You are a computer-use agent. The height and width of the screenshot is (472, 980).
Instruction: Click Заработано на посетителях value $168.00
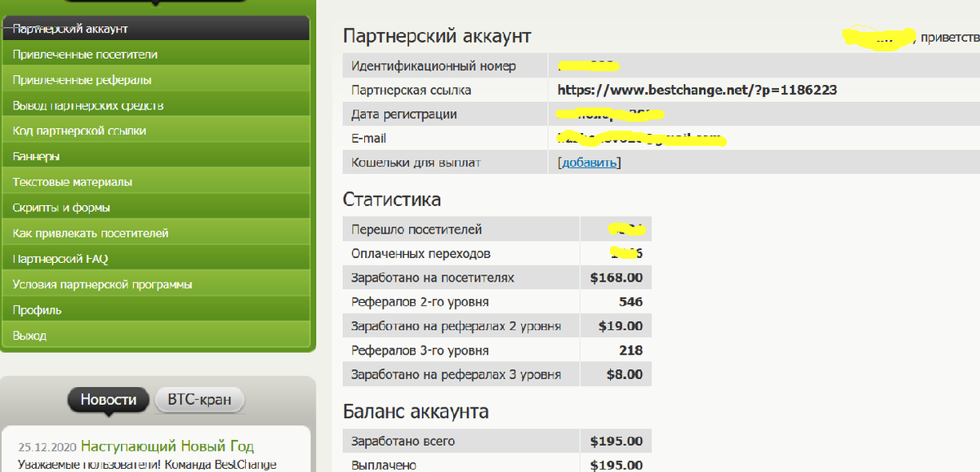click(x=617, y=278)
